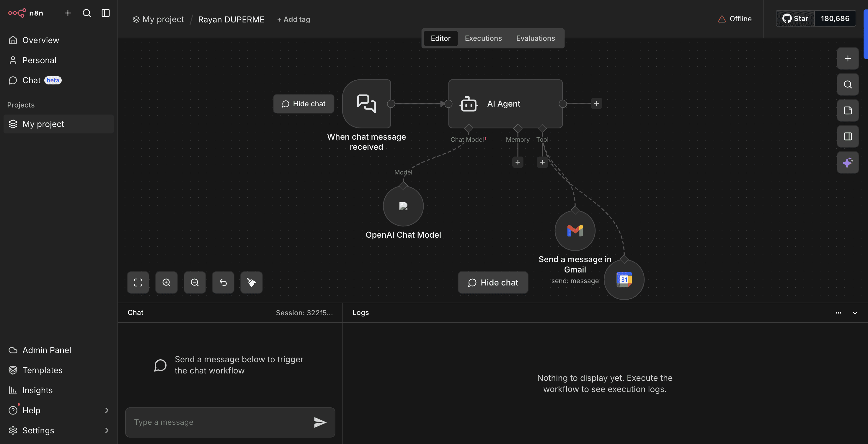Click Hide chat beside the chat trigger node
This screenshot has width=868, height=444.
(x=304, y=104)
